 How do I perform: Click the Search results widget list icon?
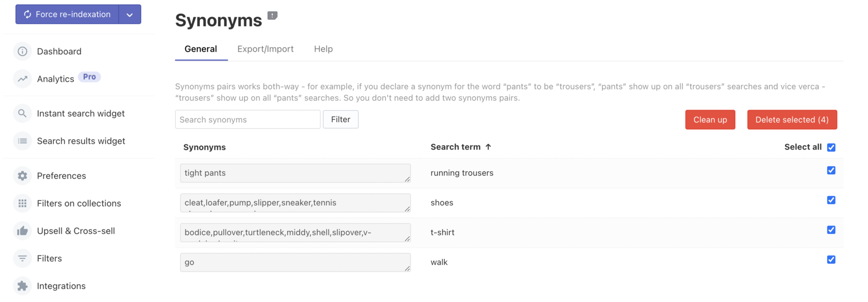(22, 141)
